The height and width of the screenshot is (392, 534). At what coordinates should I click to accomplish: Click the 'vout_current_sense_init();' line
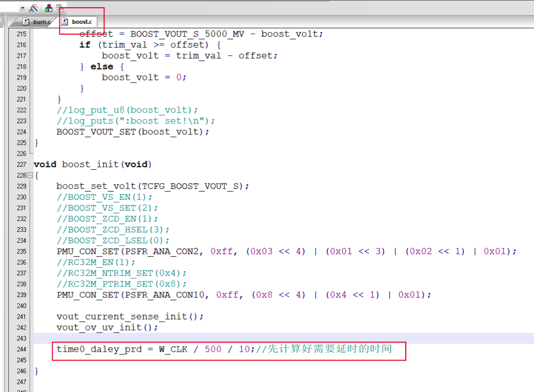click(130, 317)
